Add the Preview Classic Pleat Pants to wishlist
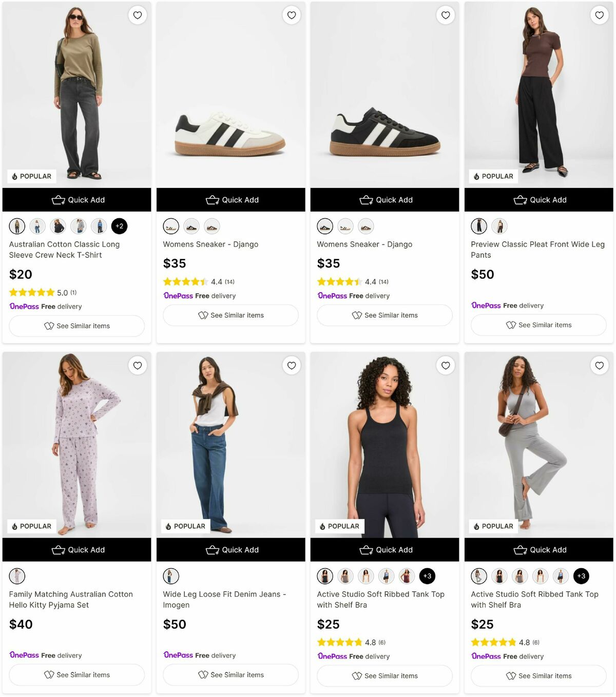Screen dimensions: 616x697 coord(599,15)
